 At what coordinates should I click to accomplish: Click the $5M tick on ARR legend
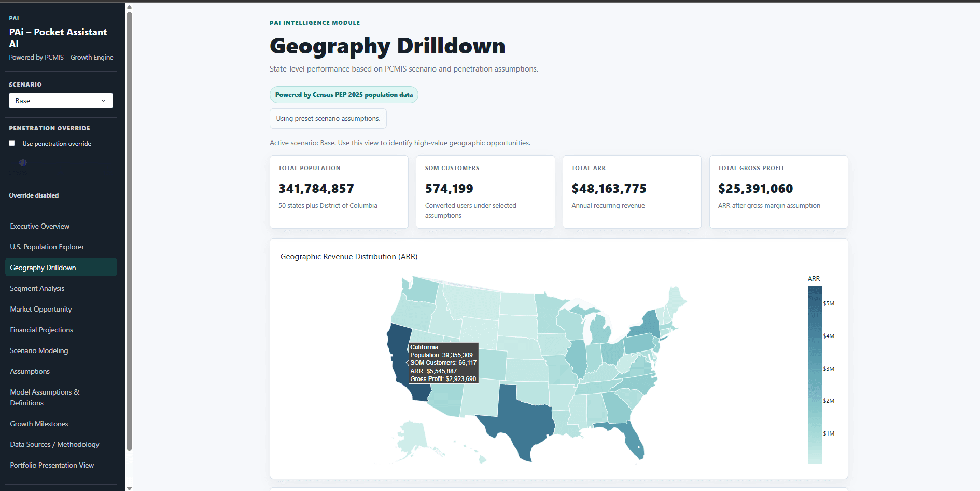[829, 303]
